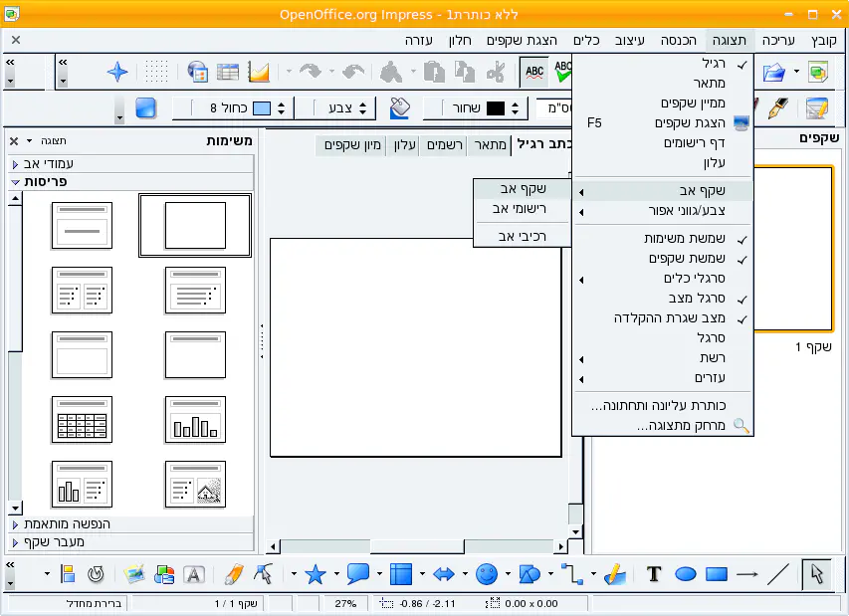Select the blank slide layout thumbnail

(x=195, y=226)
